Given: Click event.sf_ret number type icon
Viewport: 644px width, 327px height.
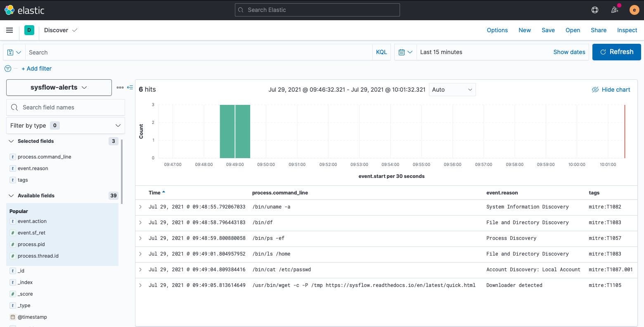Looking at the screenshot, I should [x=13, y=233].
